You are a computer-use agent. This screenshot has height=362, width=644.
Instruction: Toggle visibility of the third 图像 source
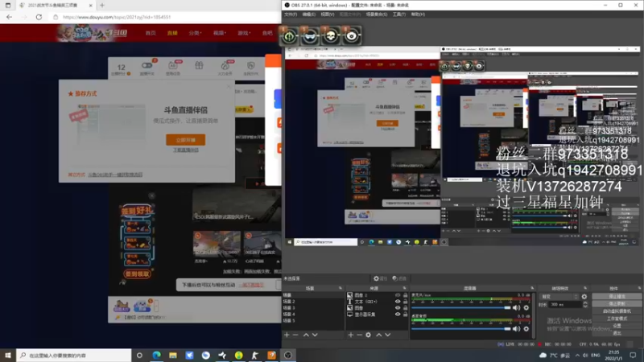click(397, 308)
